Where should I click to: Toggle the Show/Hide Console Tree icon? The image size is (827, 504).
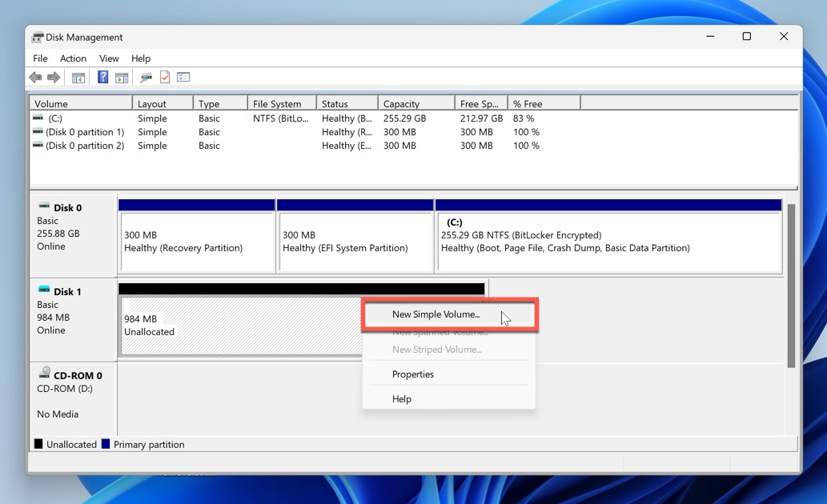click(x=78, y=77)
